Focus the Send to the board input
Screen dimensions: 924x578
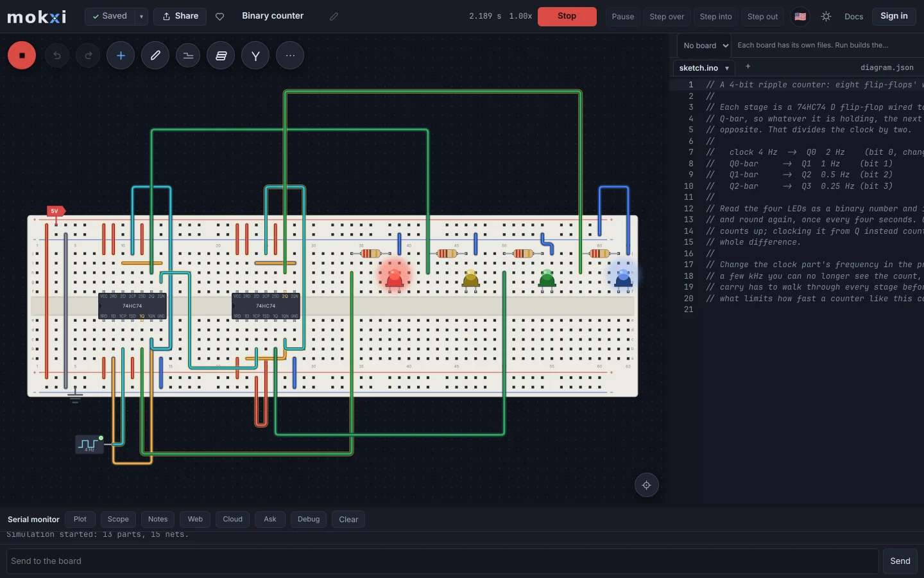point(442,561)
